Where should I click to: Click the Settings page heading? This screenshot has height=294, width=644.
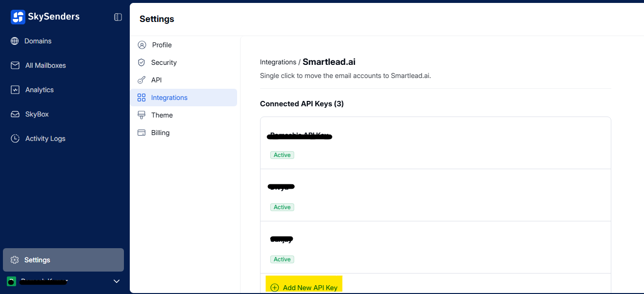click(157, 19)
